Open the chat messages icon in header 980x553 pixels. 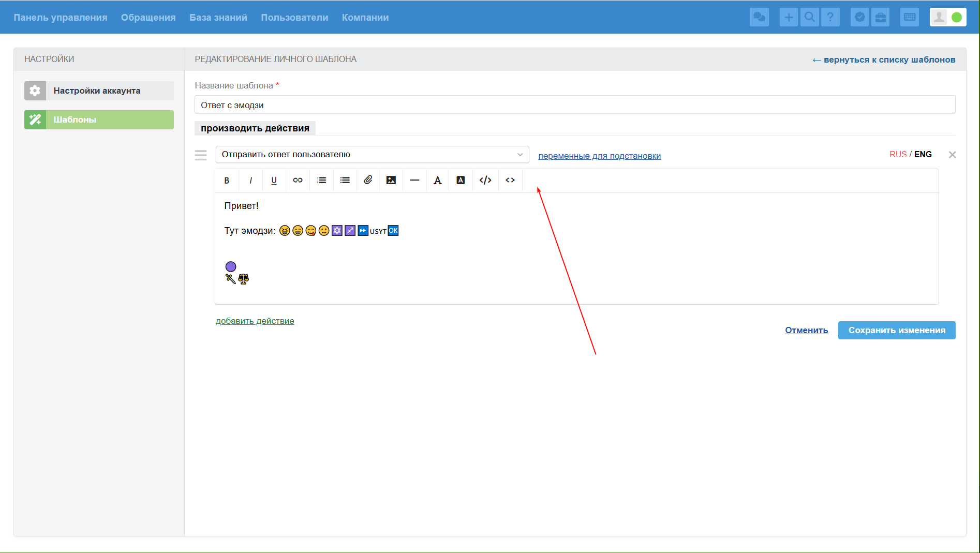[759, 17]
